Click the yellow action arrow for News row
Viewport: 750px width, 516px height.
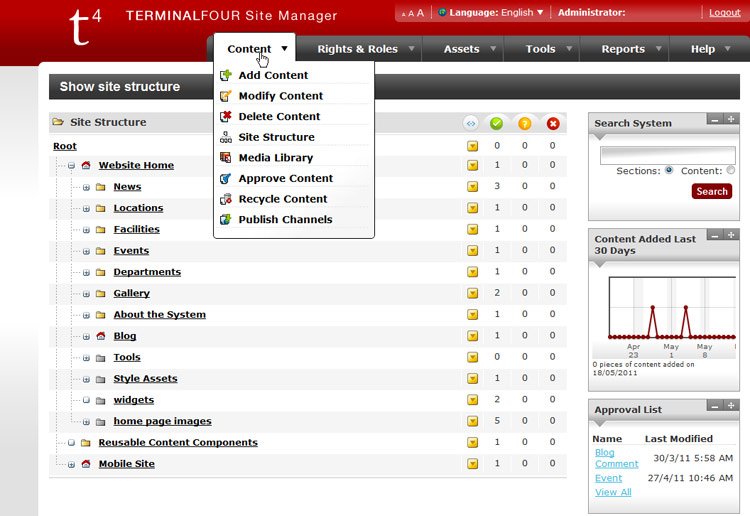(x=472, y=187)
